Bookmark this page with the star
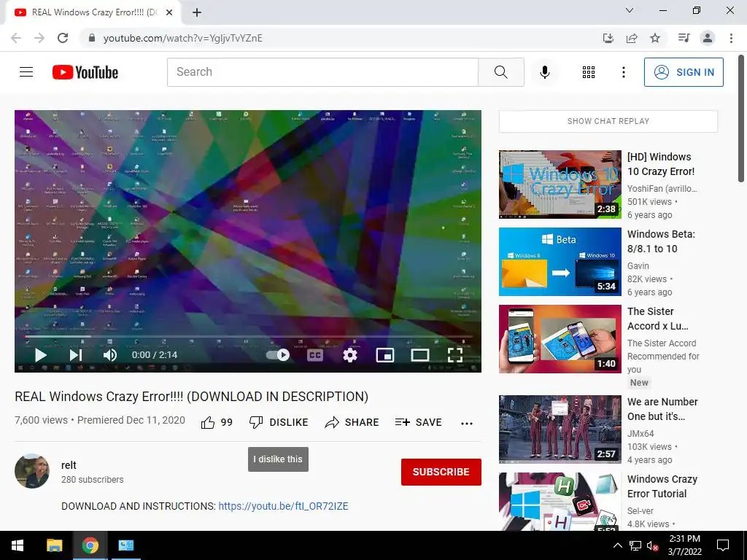747x560 pixels. pos(655,38)
